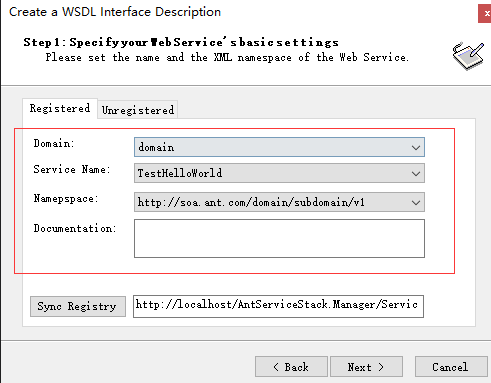Close the WSDL dialog with red X
Viewport: 491px width, 383px height.
click(x=485, y=14)
